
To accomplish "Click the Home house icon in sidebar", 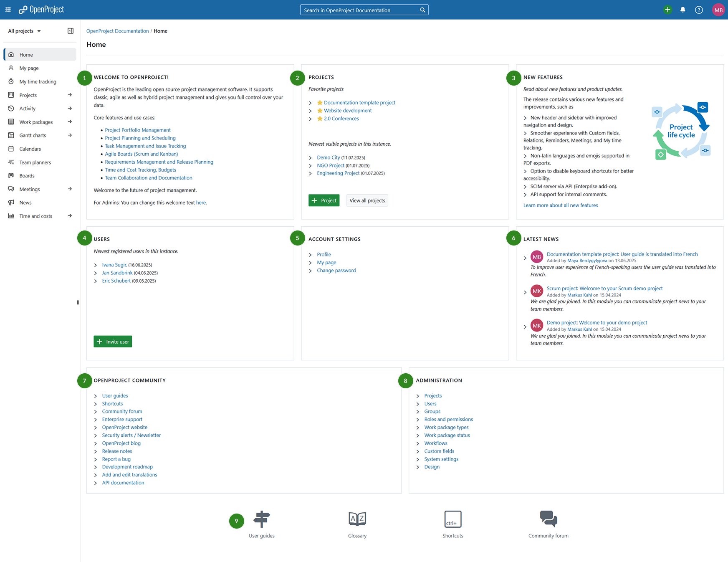I will [x=11, y=55].
